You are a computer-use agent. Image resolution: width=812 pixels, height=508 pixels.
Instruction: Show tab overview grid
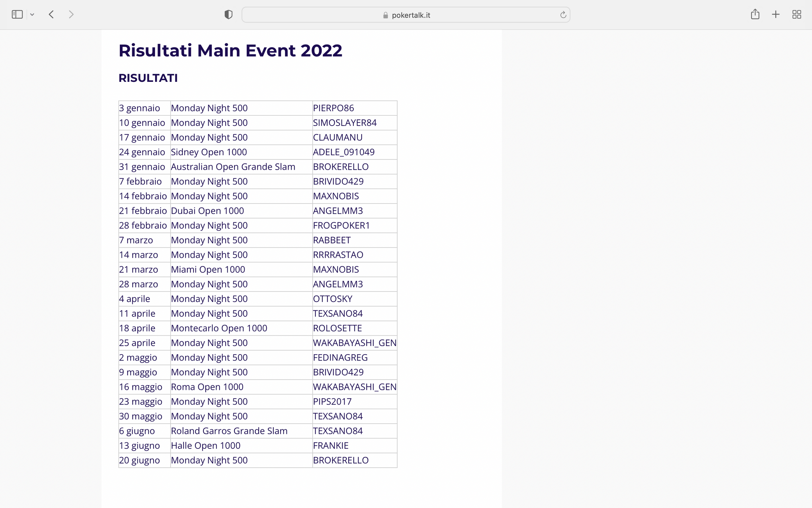coord(796,14)
